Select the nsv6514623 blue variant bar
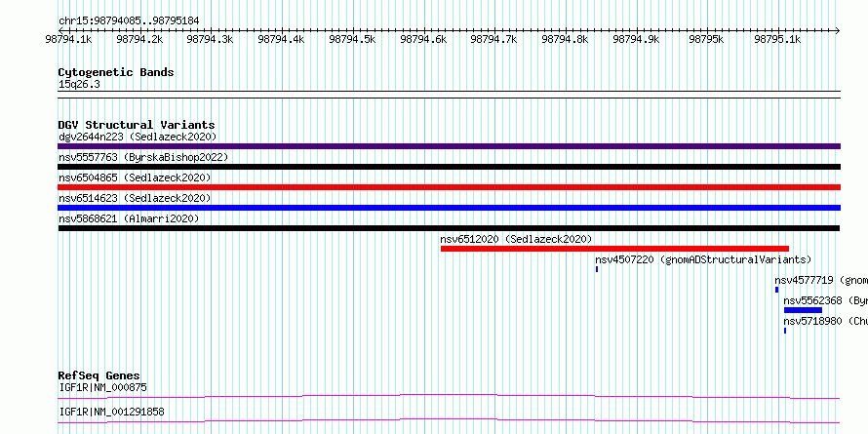This screenshot has width=868, height=434. [x=449, y=208]
